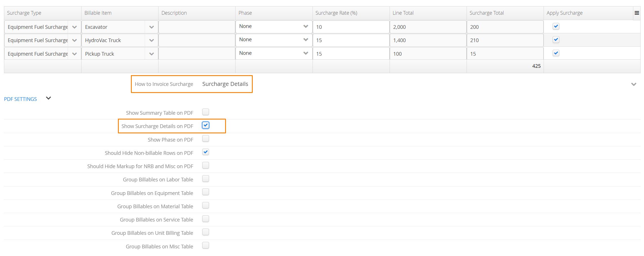Check Group Billables on Unit Billing Table

pyautogui.click(x=206, y=232)
